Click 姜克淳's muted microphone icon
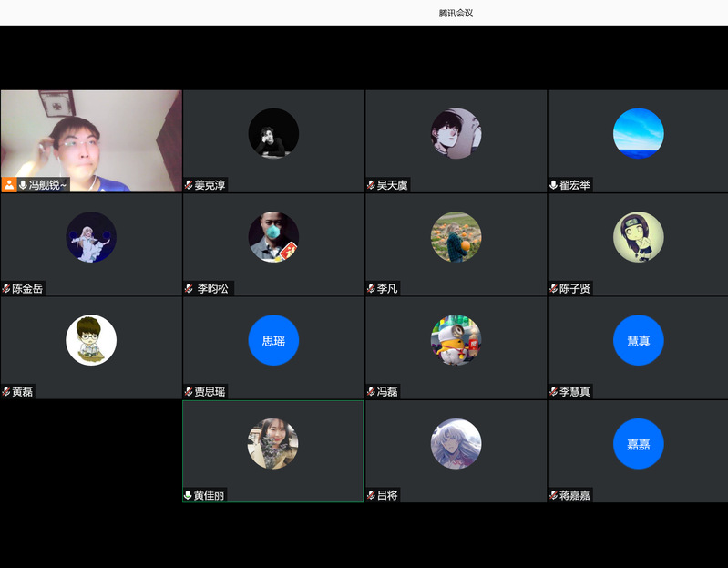The image size is (728, 568). pyautogui.click(x=189, y=185)
